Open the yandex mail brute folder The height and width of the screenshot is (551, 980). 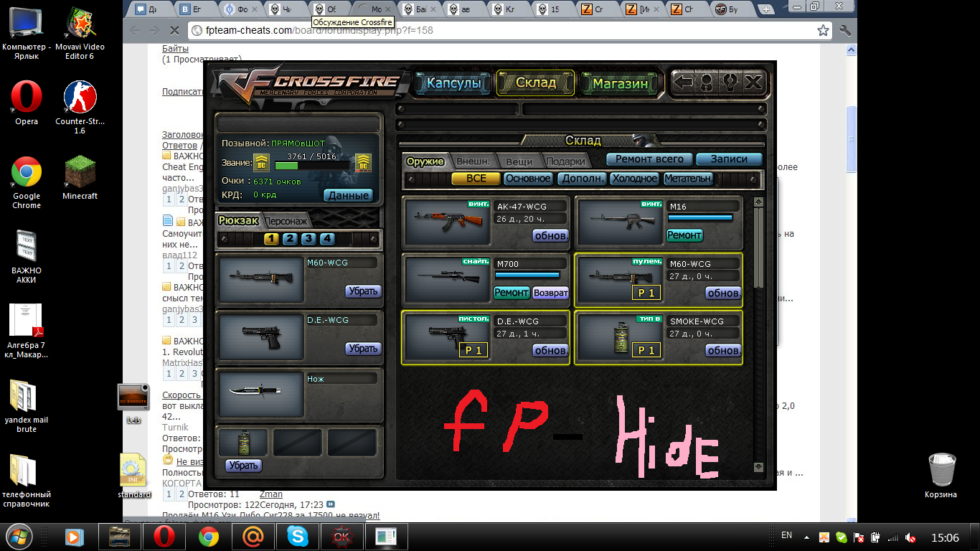27,407
